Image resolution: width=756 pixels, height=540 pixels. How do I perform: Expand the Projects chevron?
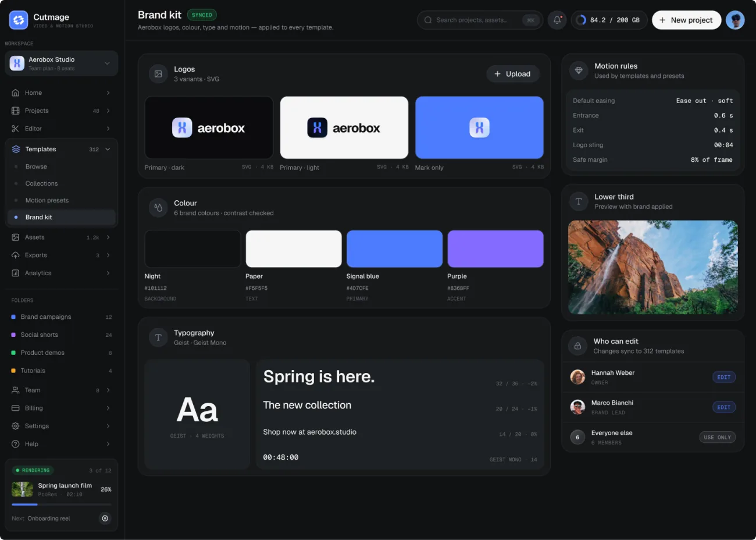click(x=108, y=111)
